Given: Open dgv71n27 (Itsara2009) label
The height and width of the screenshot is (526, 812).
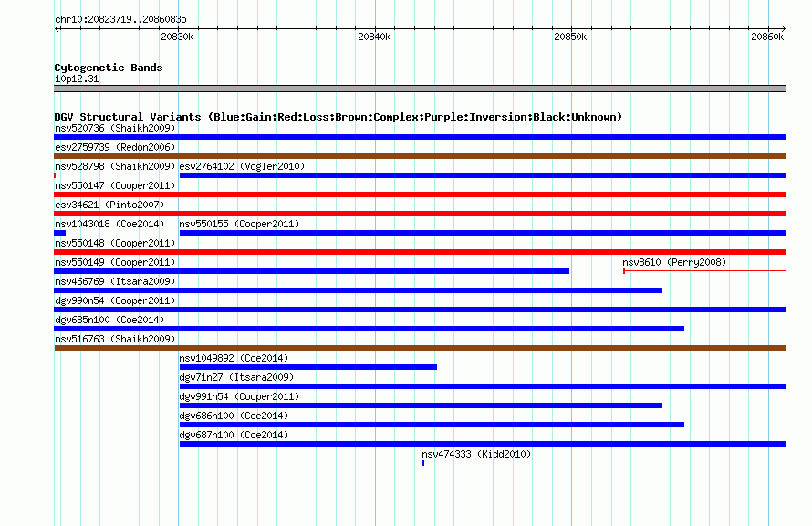Looking at the screenshot, I should (x=236, y=377).
